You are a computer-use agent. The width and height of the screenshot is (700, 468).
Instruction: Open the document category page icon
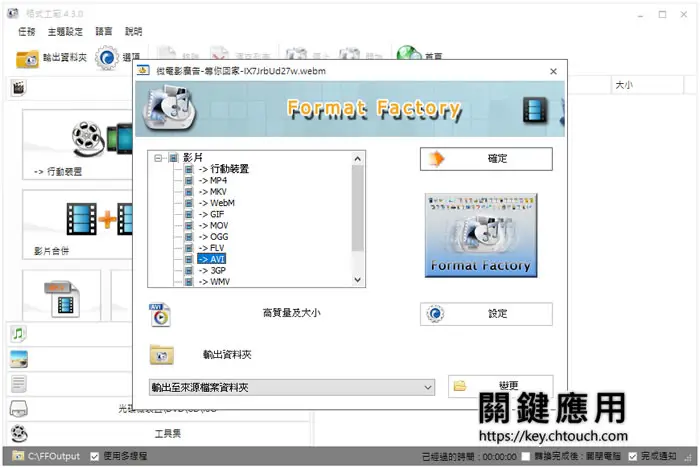pos(19,383)
